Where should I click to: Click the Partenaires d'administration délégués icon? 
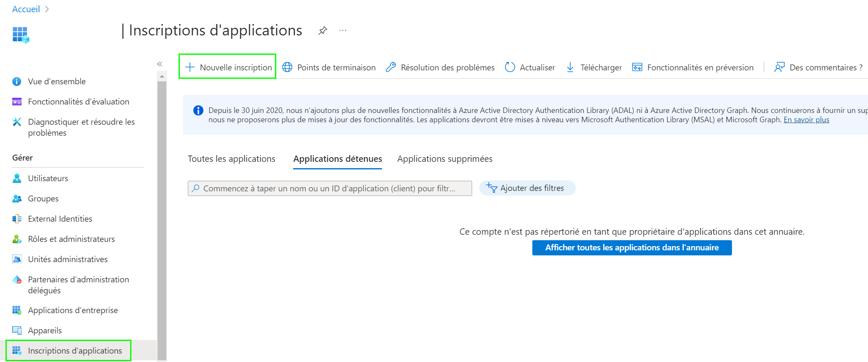coord(17,279)
